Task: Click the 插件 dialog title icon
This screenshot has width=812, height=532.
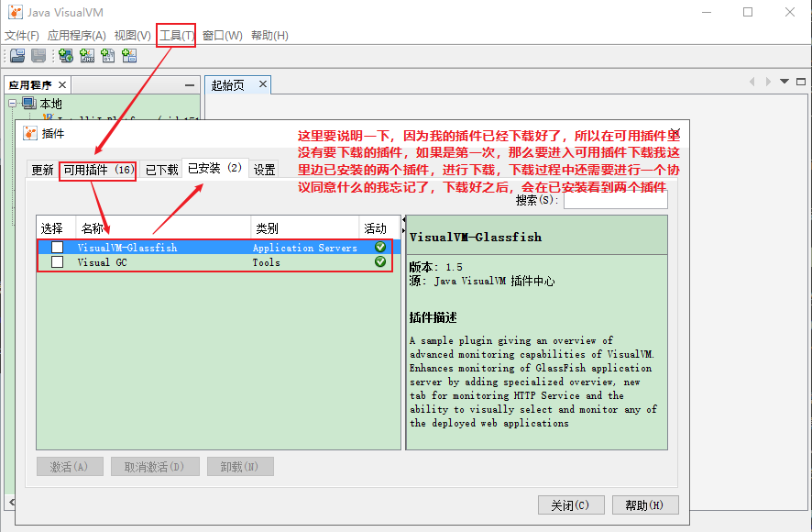Action: (x=30, y=133)
